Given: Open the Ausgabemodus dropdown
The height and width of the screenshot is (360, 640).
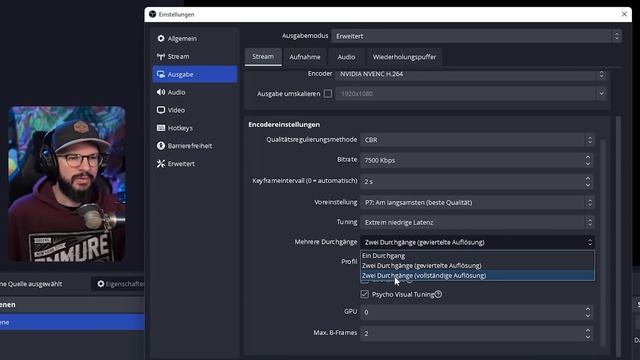Looking at the screenshot, I should [x=476, y=36].
